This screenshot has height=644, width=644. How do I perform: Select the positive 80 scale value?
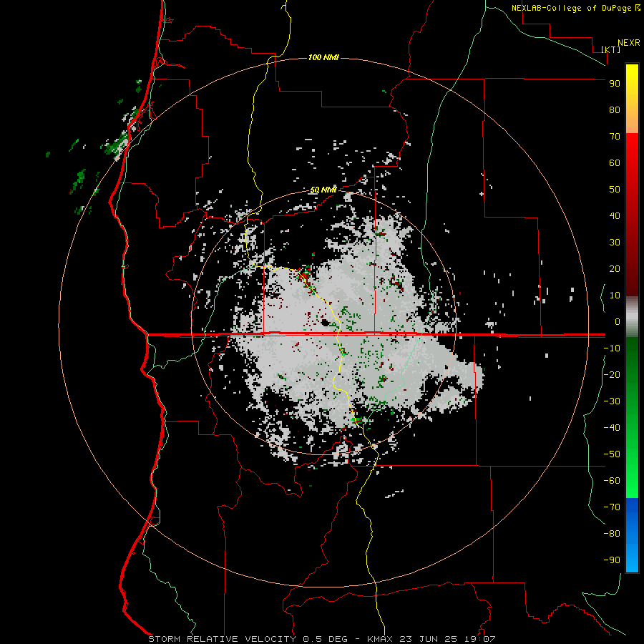tap(615, 109)
